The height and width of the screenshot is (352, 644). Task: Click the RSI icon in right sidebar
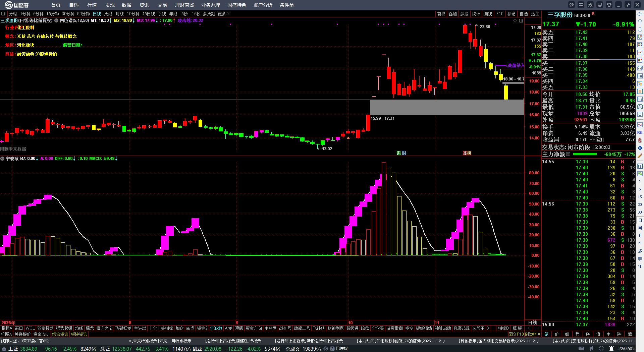pyautogui.click(x=640, y=132)
